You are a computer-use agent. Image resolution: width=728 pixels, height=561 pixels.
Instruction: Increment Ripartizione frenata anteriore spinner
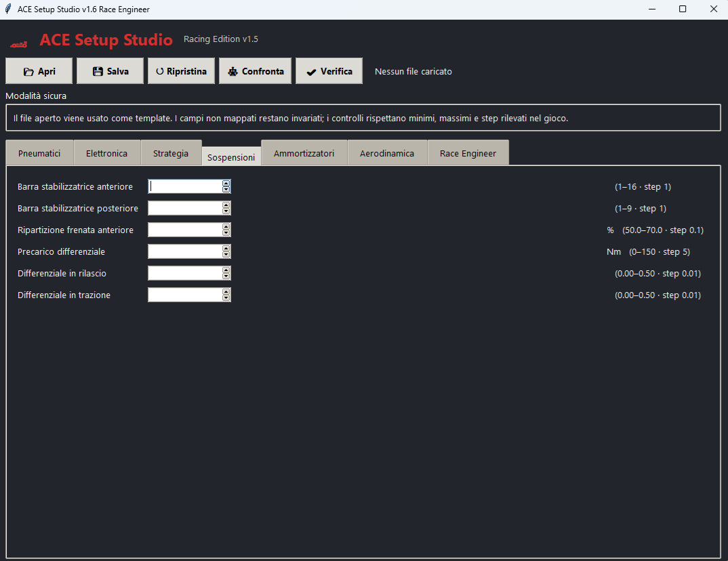tap(226, 226)
